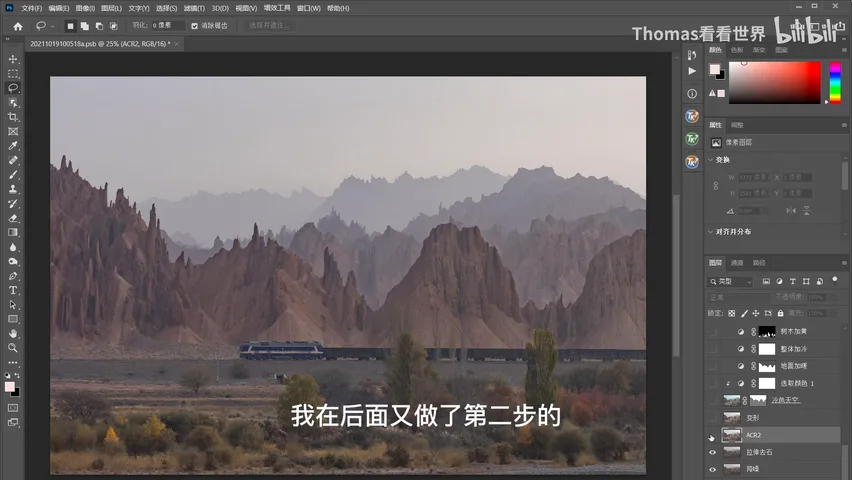The image size is (852, 480).
Task: Open the Layers panel options menu
Action: [844, 263]
